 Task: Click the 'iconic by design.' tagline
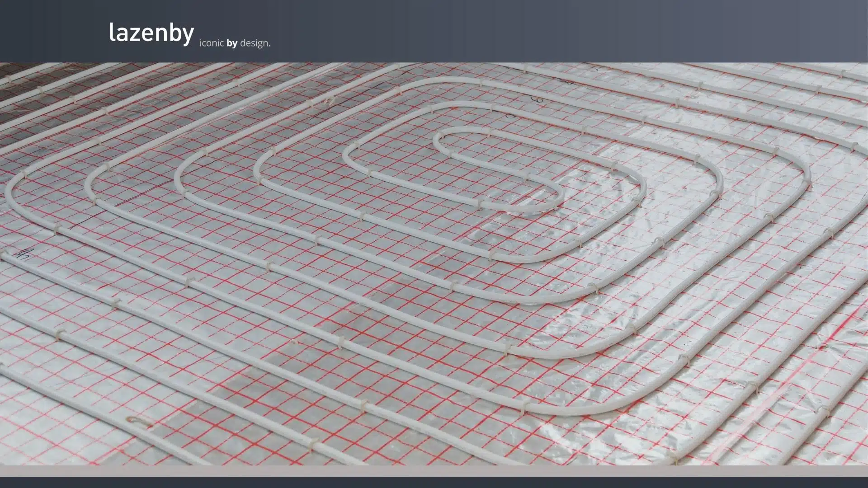tap(235, 43)
